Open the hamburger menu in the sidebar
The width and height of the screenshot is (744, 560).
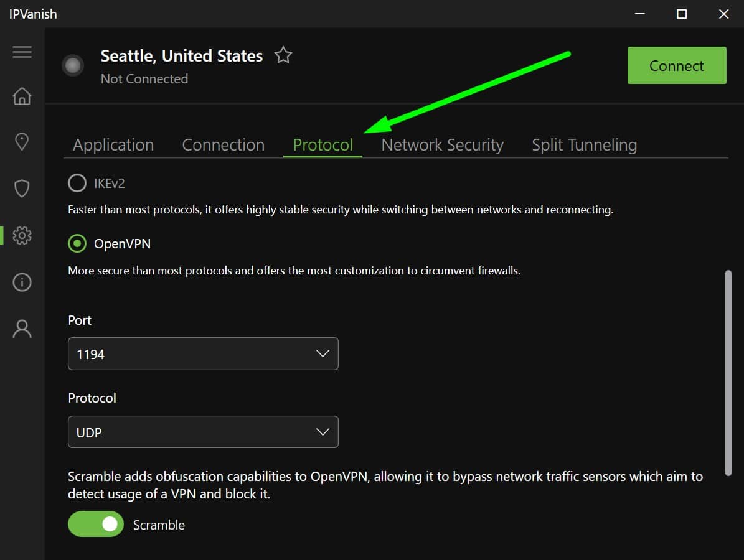point(22,52)
